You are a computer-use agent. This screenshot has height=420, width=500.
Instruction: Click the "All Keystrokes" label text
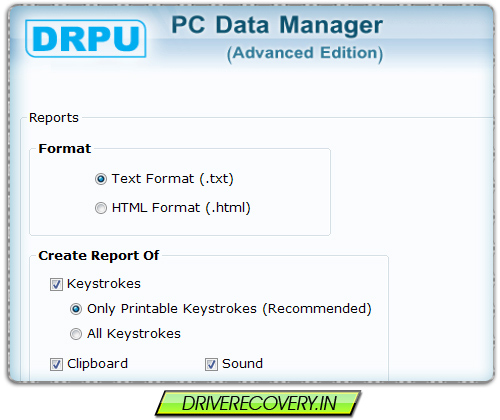pos(134,334)
